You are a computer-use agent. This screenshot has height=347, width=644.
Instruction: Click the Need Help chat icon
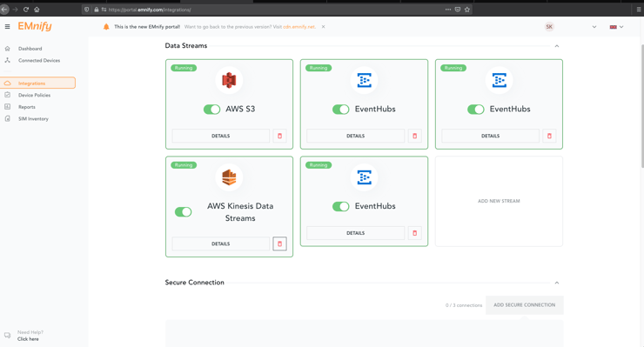tap(7, 335)
